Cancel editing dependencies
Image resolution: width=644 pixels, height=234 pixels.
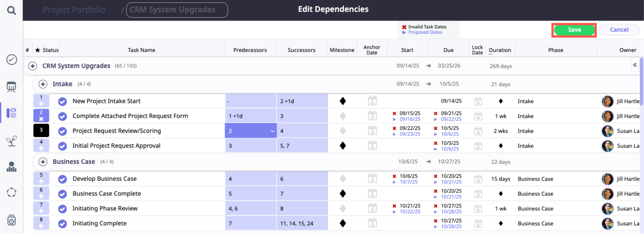(x=619, y=30)
